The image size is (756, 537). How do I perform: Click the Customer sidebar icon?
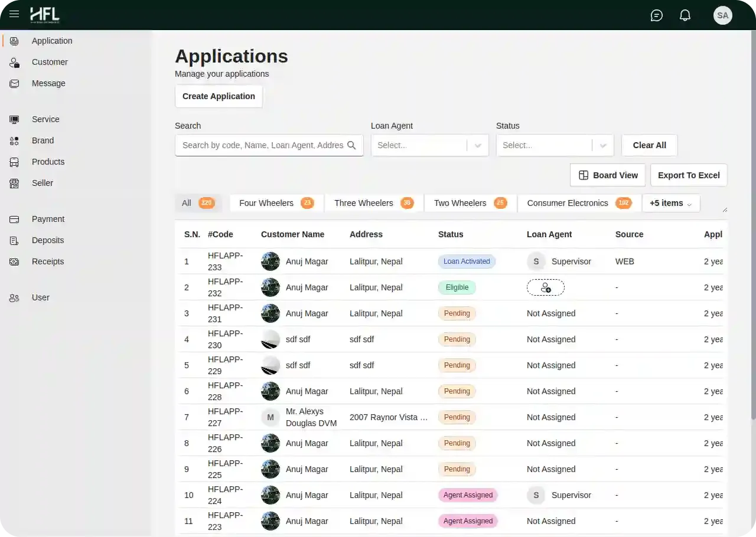(14, 62)
